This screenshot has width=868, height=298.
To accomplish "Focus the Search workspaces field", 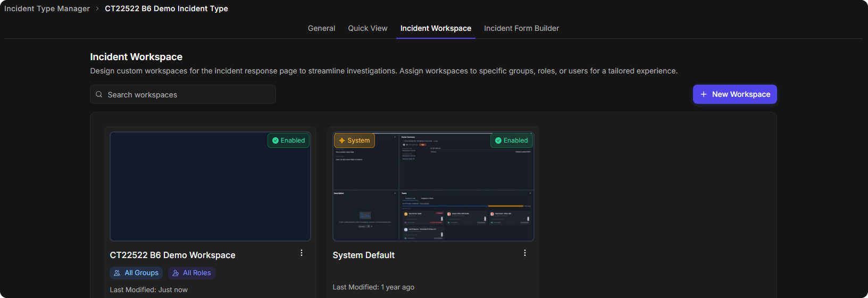I will [183, 94].
